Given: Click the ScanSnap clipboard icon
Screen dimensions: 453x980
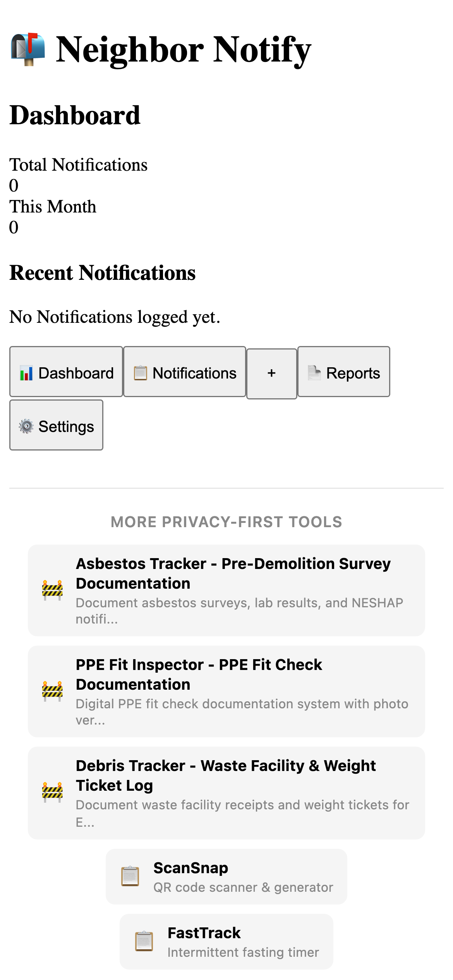Looking at the screenshot, I should pos(130,876).
